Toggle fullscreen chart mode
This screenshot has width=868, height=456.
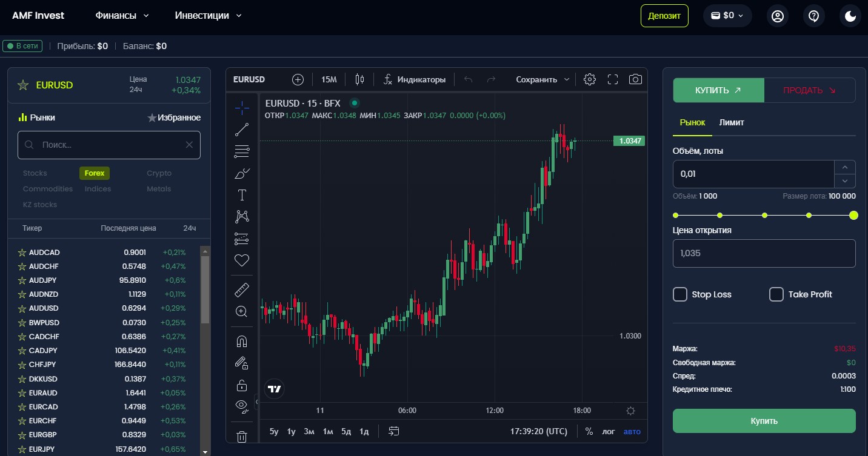pyautogui.click(x=613, y=79)
